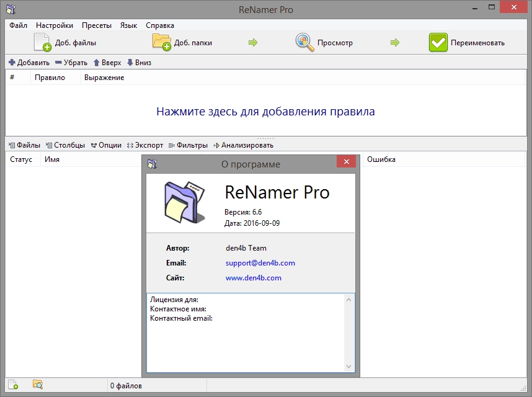Click the license box scroll up arrow
Screen dimensions: 532x397
[x=348, y=300]
